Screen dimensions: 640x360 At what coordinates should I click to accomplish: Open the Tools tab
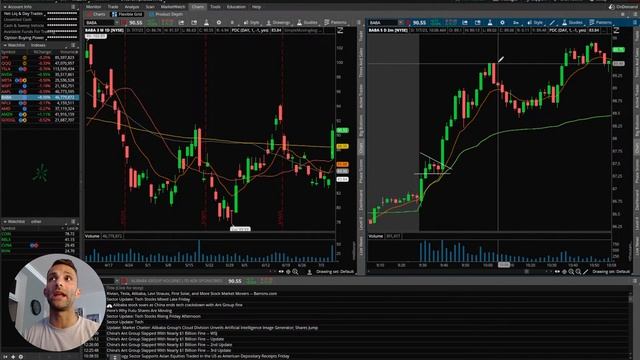coord(215,7)
